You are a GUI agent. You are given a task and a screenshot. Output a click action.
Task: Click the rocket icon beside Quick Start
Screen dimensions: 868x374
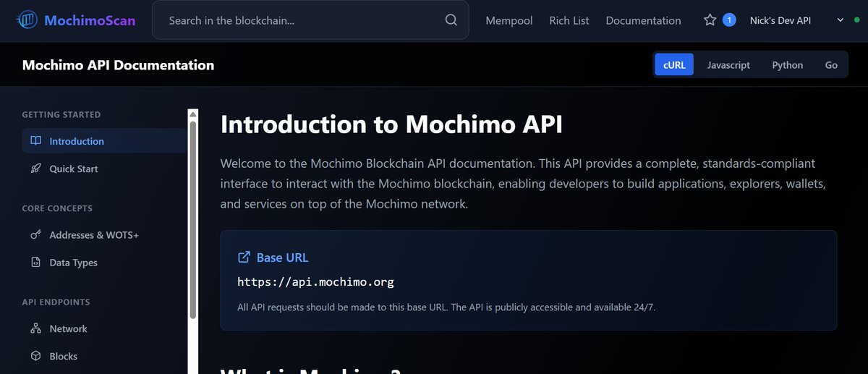point(35,169)
